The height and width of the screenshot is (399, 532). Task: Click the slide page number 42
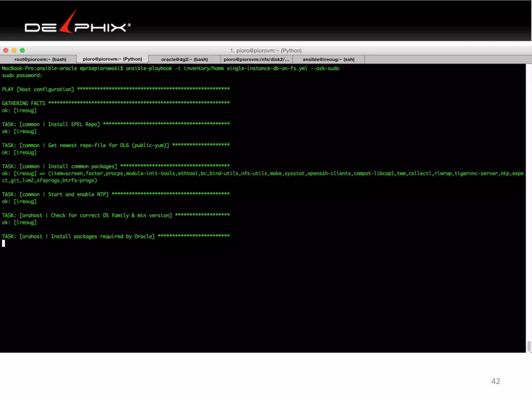click(x=495, y=381)
